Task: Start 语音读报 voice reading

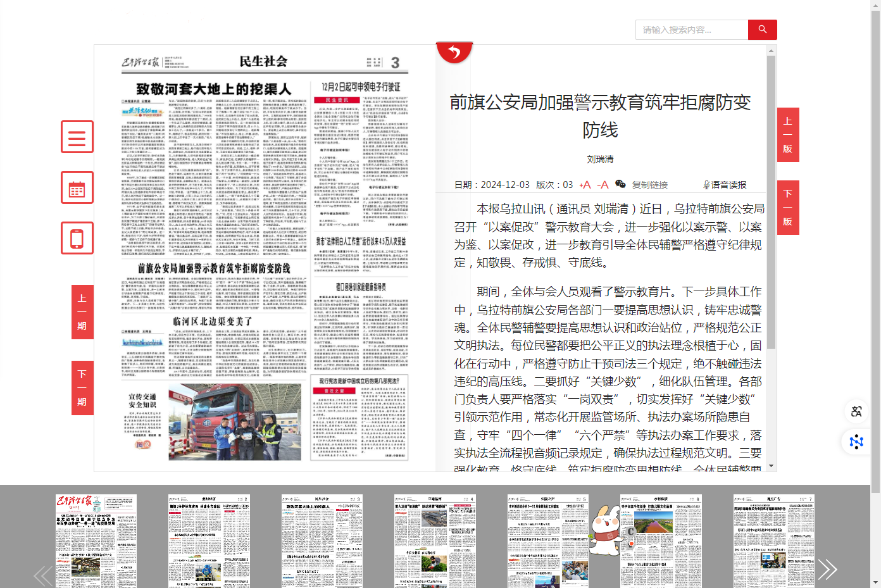Action: click(x=725, y=185)
